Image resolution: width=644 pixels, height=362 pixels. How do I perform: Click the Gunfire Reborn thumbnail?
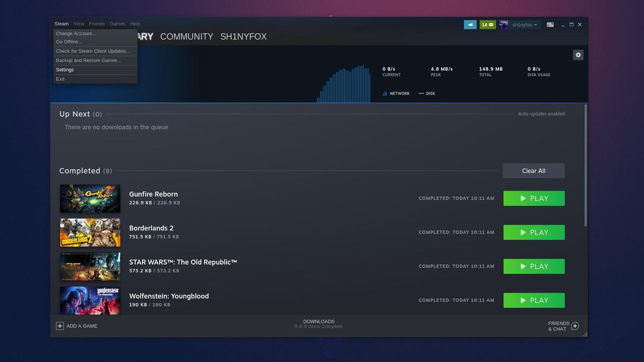point(90,199)
